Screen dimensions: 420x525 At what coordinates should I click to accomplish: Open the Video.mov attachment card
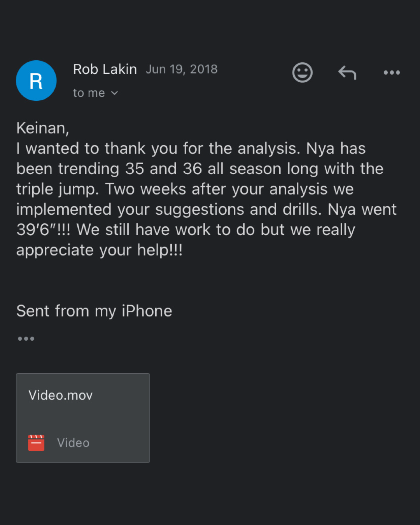pyautogui.click(x=83, y=418)
